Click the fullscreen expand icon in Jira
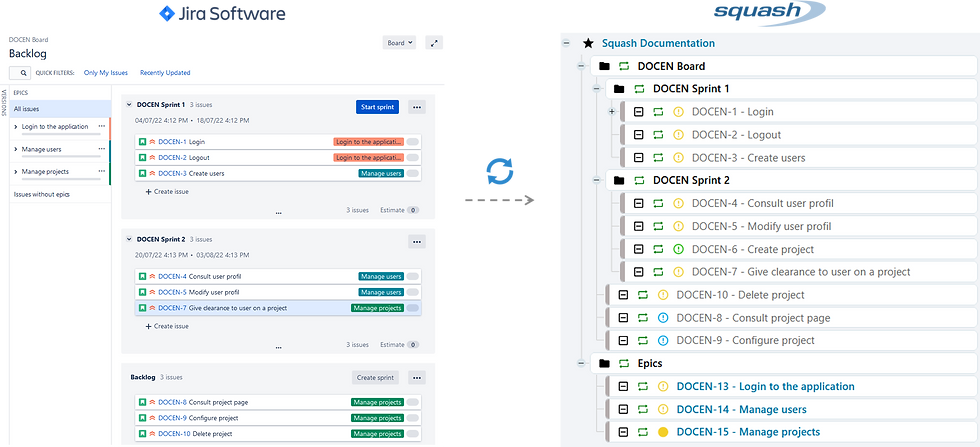The image size is (980, 447). pos(434,43)
